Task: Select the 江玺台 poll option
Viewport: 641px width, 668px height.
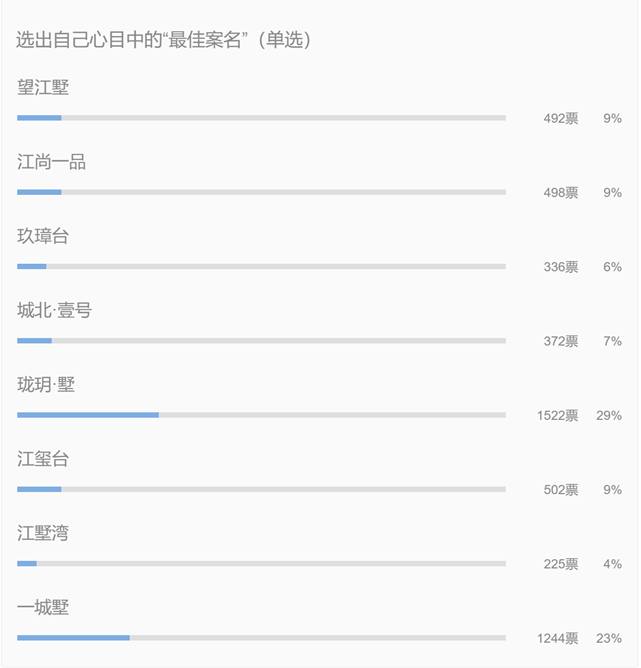Action: coord(43,459)
